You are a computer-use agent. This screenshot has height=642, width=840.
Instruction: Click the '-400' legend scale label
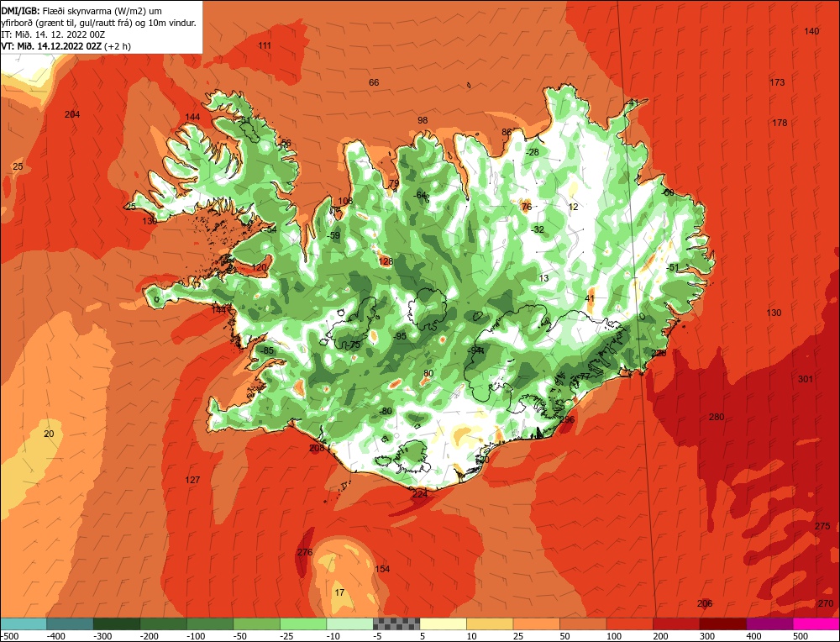[55, 637]
